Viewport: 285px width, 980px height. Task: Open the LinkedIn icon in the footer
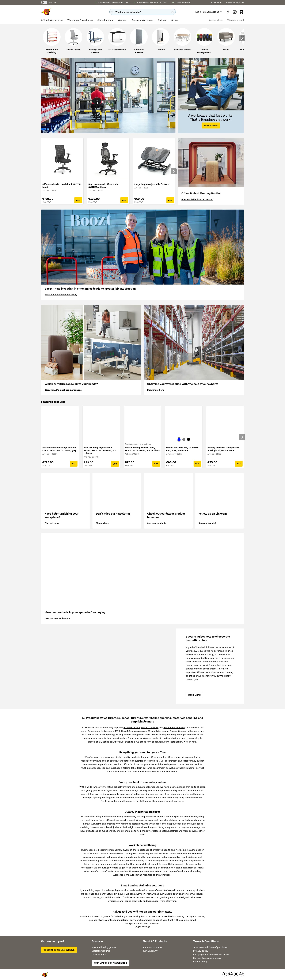click(x=230, y=974)
